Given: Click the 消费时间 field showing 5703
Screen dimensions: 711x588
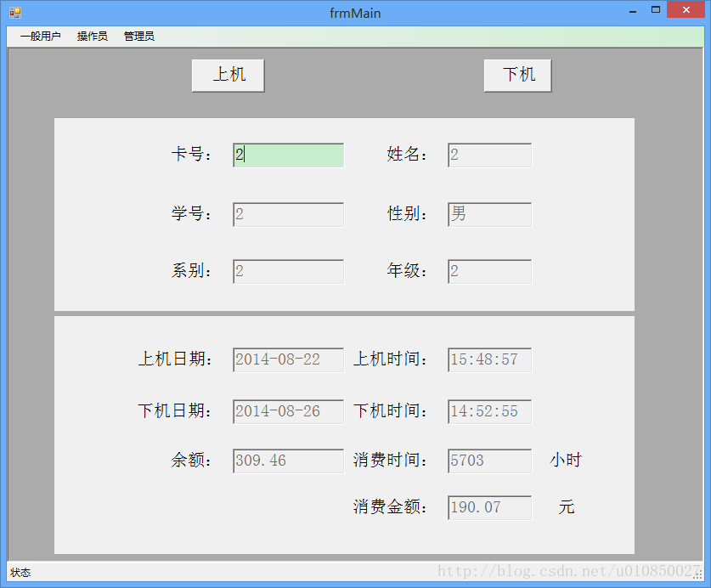Looking at the screenshot, I should click(x=490, y=461).
